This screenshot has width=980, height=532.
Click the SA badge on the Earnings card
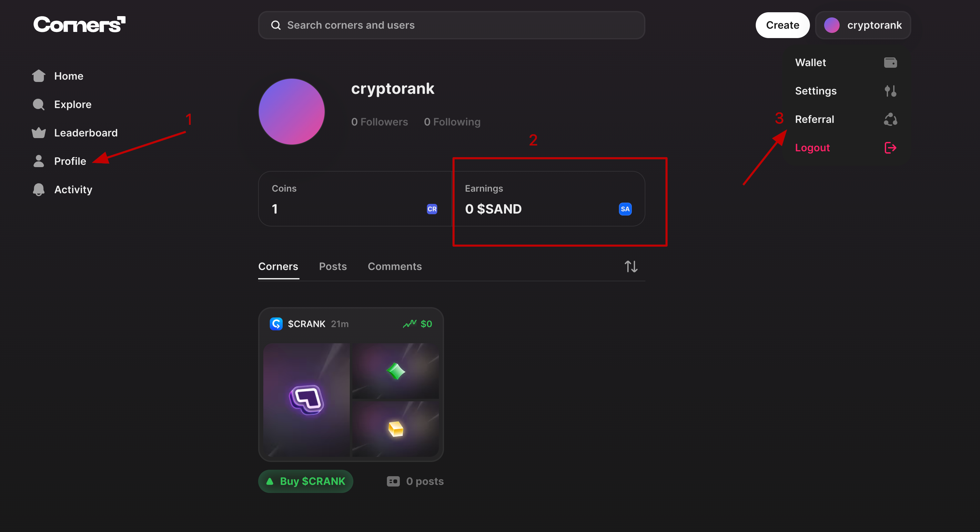point(625,209)
